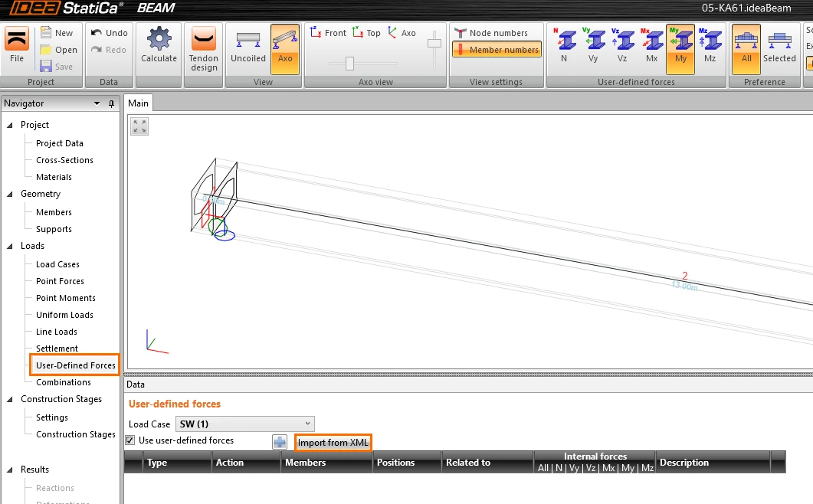
Task: Select the Main tab
Action: pyautogui.click(x=138, y=103)
